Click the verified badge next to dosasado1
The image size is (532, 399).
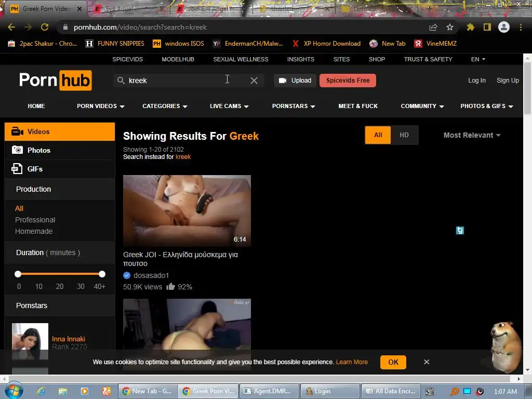point(127,275)
